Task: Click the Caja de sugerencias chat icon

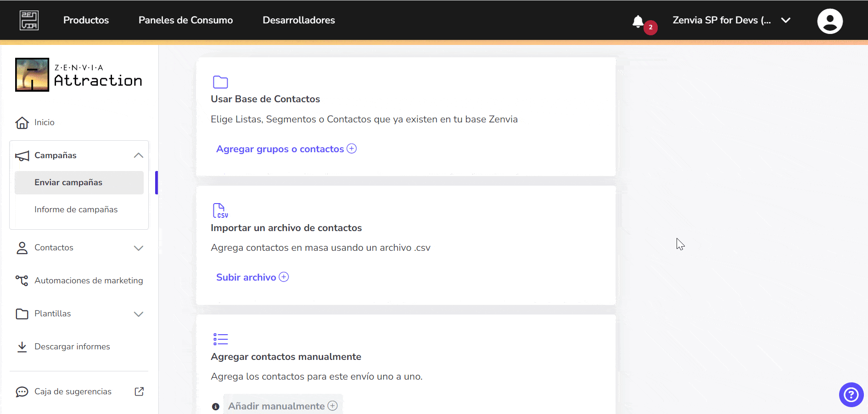Action: (x=22, y=392)
